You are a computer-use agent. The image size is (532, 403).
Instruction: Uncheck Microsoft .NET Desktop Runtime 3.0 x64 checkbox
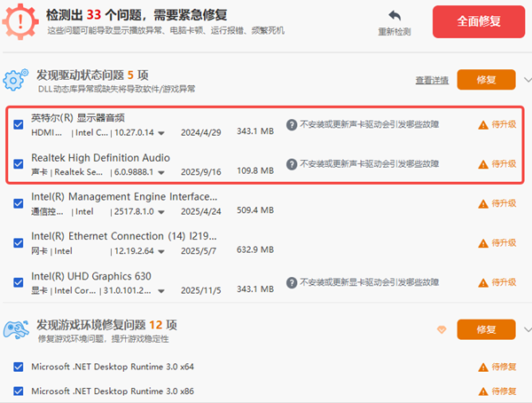19,367
